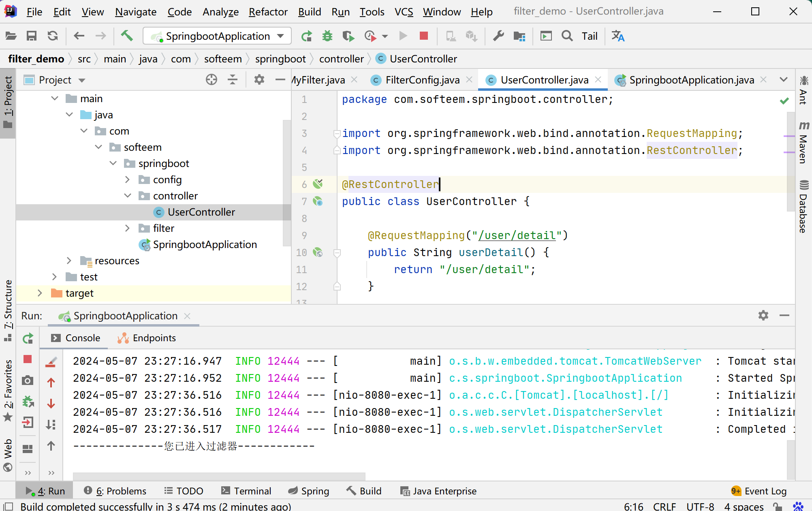The width and height of the screenshot is (812, 511).
Task: Click the Build project hammer icon
Action: 127,36
